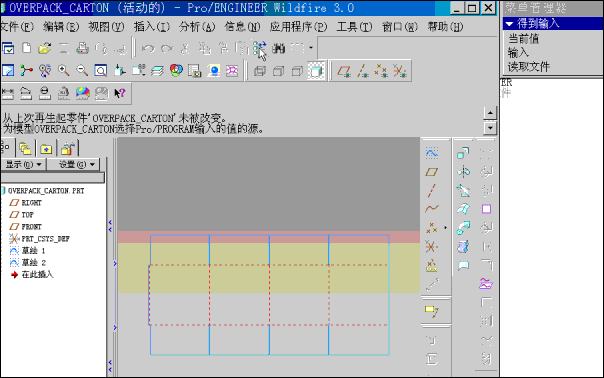This screenshot has width=604, height=378.
Task: Open the 工具(T) menu
Action: pos(354,27)
